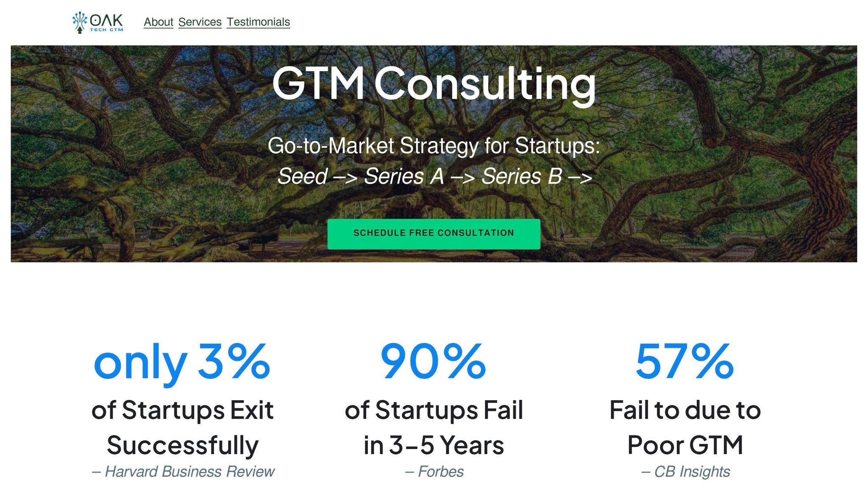868x488 pixels.
Task: Click the "Fail to due to Poor GTM" caption
Action: click(x=685, y=427)
